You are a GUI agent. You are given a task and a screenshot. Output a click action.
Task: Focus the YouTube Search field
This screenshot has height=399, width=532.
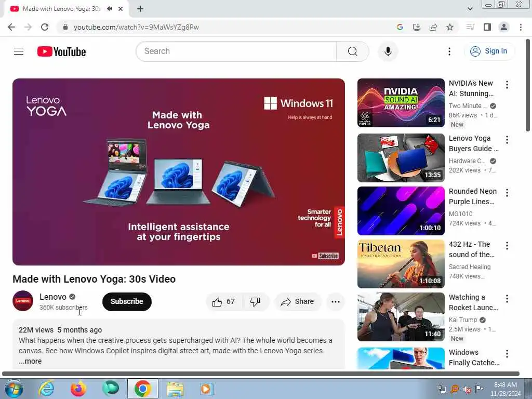236,51
